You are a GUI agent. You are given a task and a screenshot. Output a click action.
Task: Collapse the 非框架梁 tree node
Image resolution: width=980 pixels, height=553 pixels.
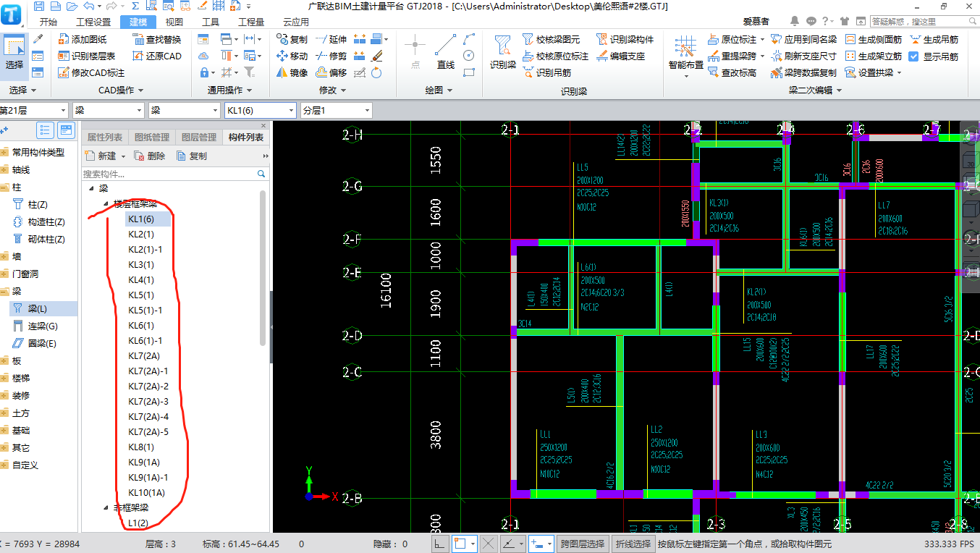coord(106,507)
